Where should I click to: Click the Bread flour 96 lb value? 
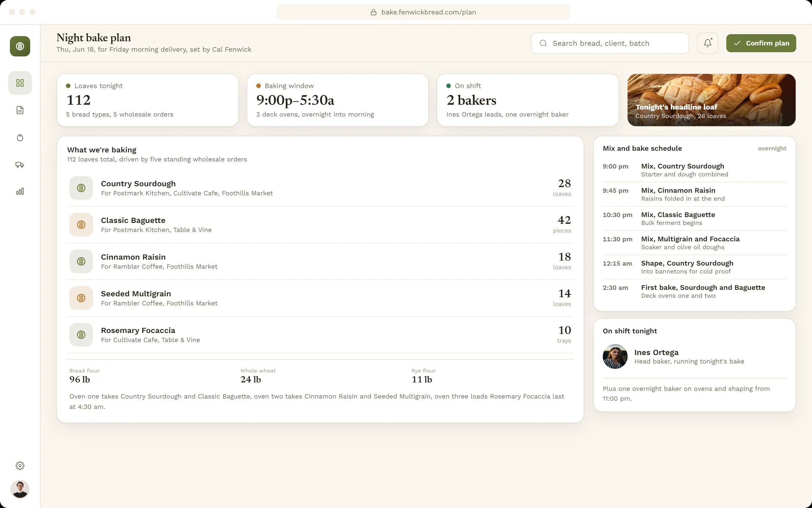click(x=80, y=380)
